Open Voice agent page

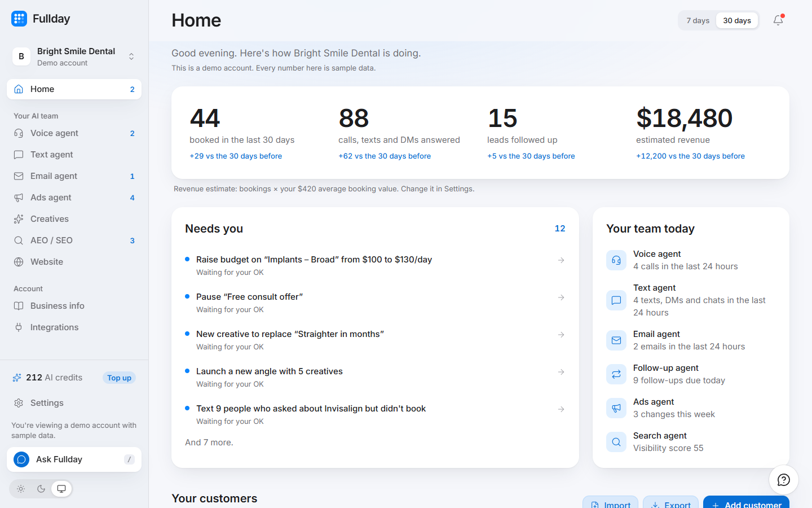click(74, 133)
